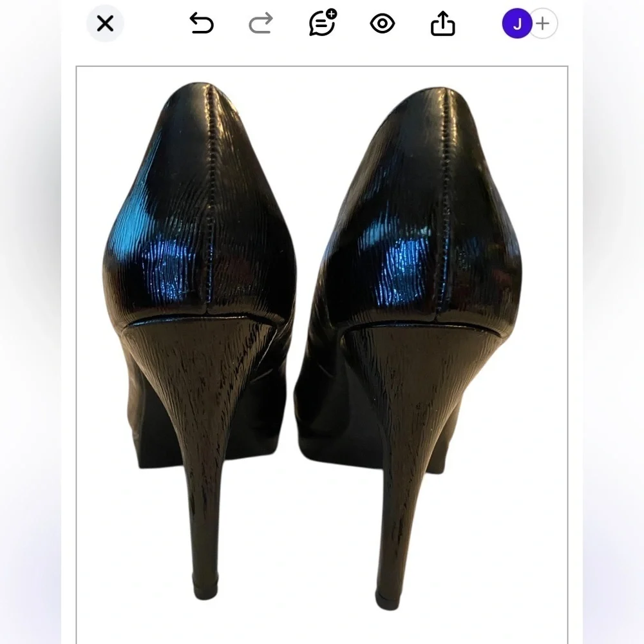Image resolution: width=644 pixels, height=644 pixels.
Task: Open the profile avatar labeled J
Action: [517, 23]
